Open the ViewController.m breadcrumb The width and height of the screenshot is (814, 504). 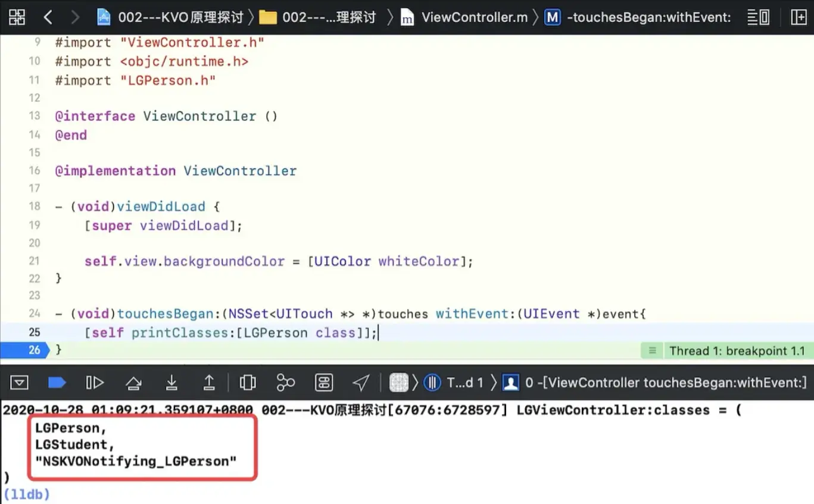tap(464, 17)
